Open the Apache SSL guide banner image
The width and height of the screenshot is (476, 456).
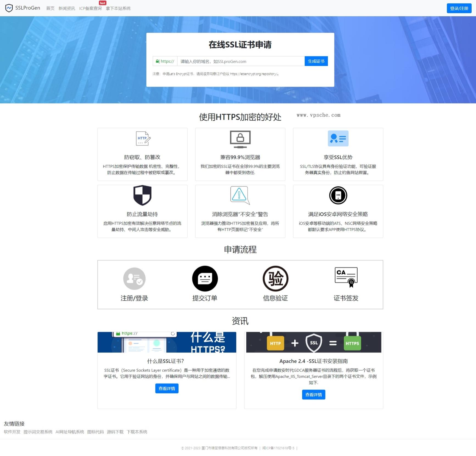(x=313, y=342)
